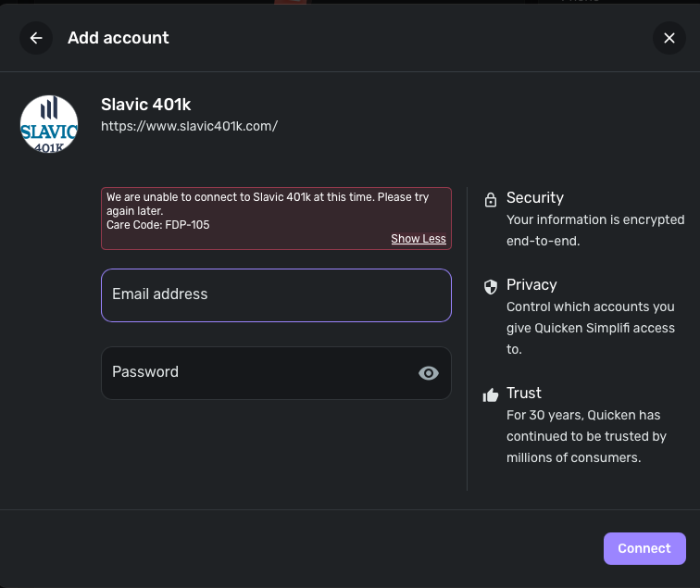Viewport: 700px width, 588px height.
Task: Close the Add account dialog
Action: [x=669, y=38]
